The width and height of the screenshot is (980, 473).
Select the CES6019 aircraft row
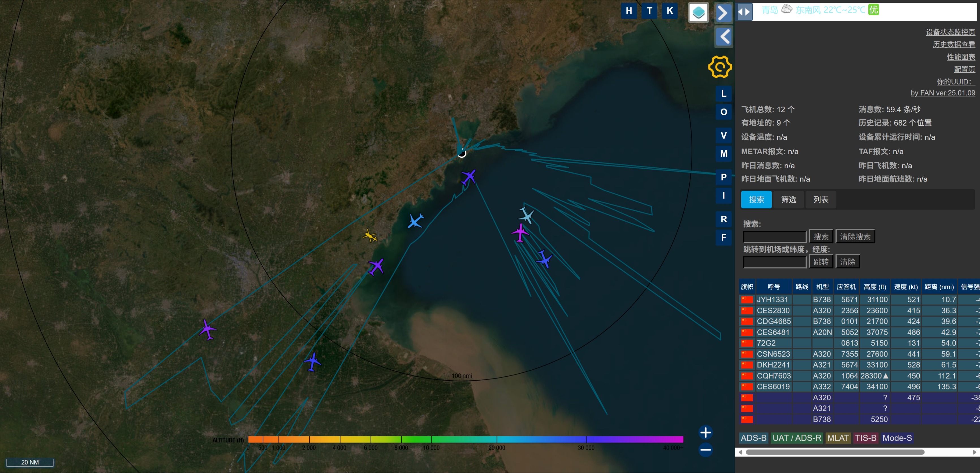[x=859, y=387]
